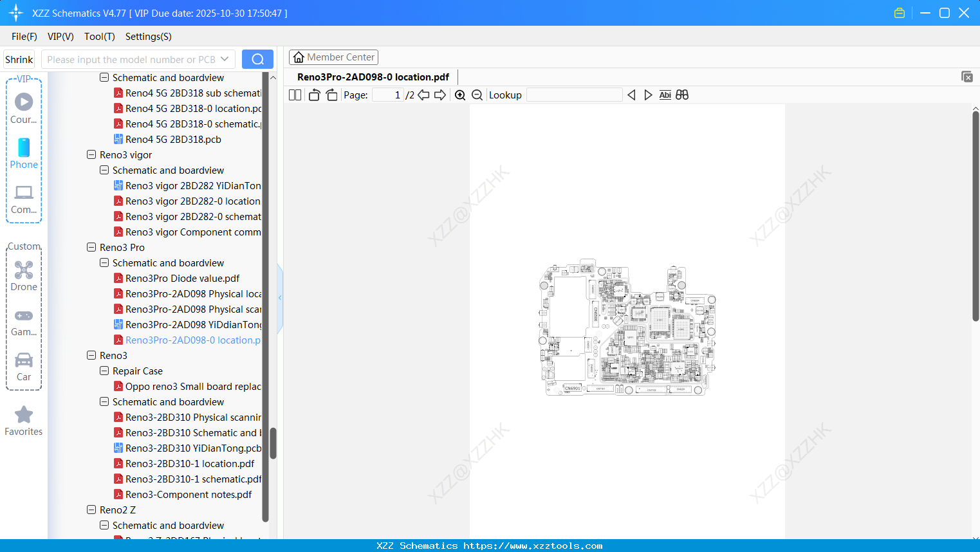Open Reno3-Component notes.pdf

(x=183, y=494)
